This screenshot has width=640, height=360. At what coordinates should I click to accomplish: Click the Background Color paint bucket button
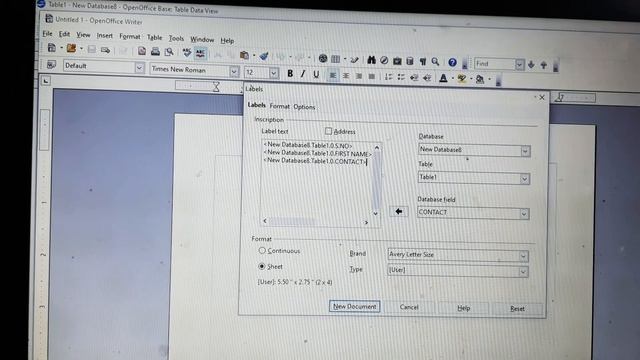point(480,79)
